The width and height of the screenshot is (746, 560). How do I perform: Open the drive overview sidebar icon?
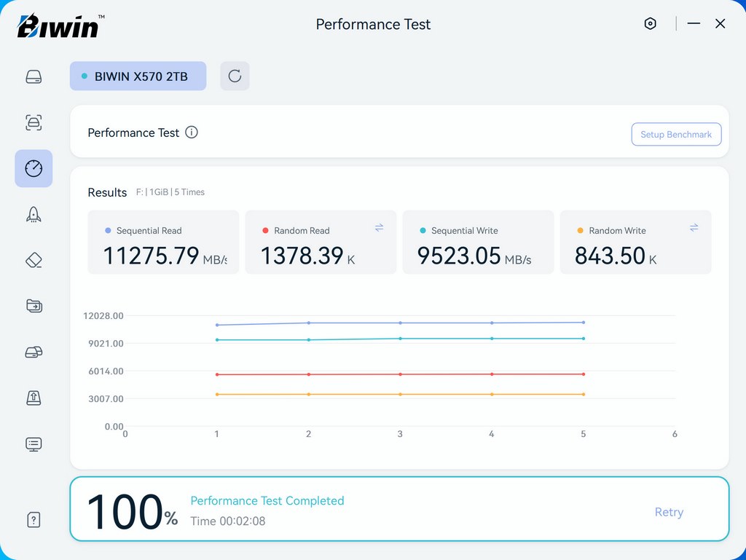34,76
